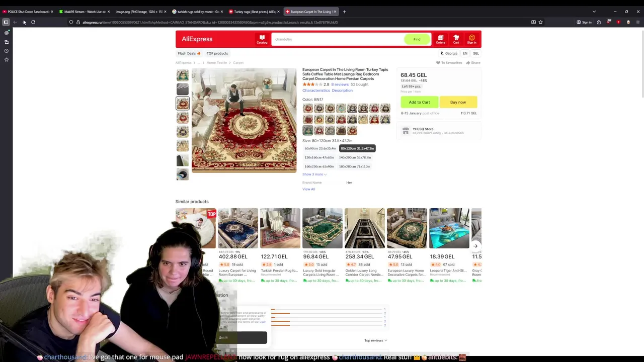Click the star icon at the bottom of the browser sidebar

[7, 60]
